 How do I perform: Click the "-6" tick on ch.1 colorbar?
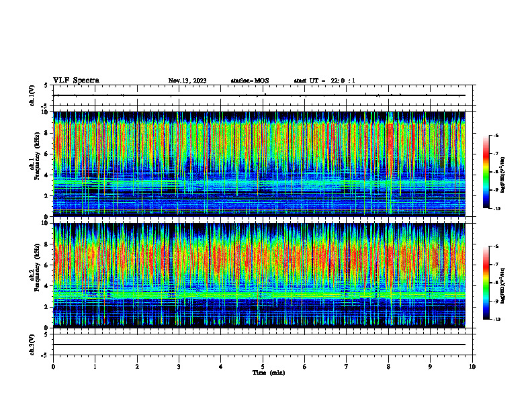496,136
